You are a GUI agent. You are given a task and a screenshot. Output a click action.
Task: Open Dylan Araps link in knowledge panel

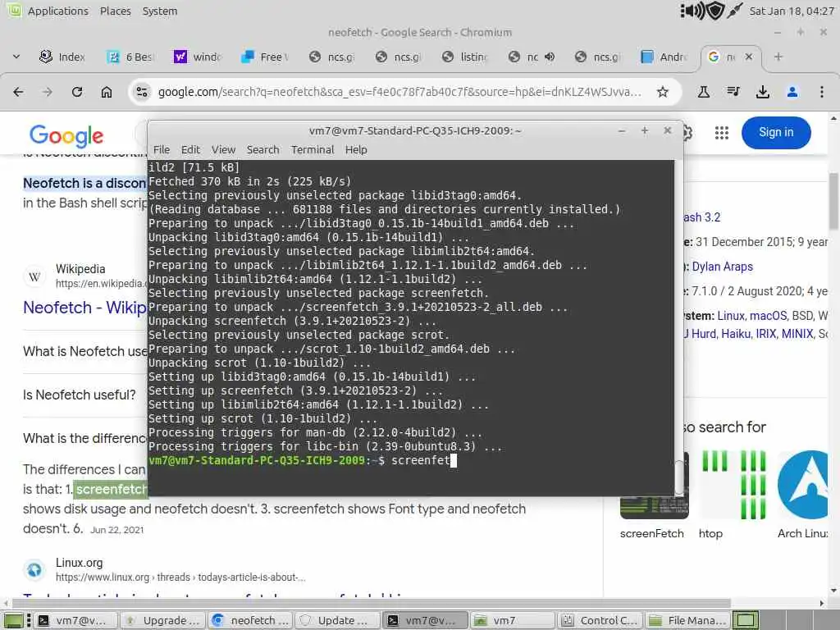point(722,267)
